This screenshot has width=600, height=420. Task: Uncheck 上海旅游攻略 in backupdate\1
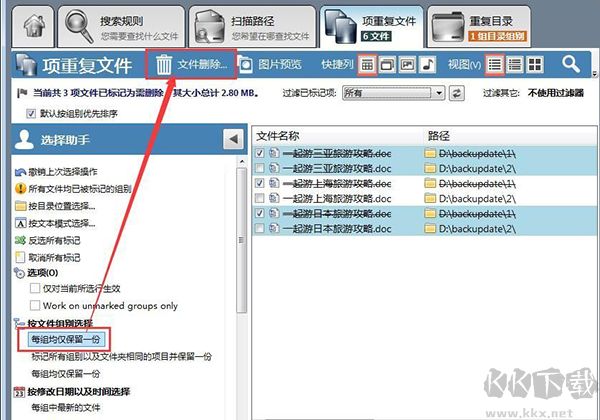coord(259,183)
